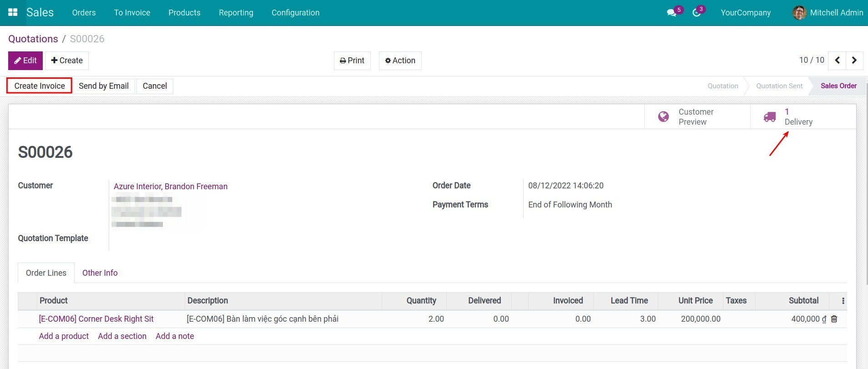Click the S00026 order title
The width and height of the screenshot is (868, 369).
45,152
